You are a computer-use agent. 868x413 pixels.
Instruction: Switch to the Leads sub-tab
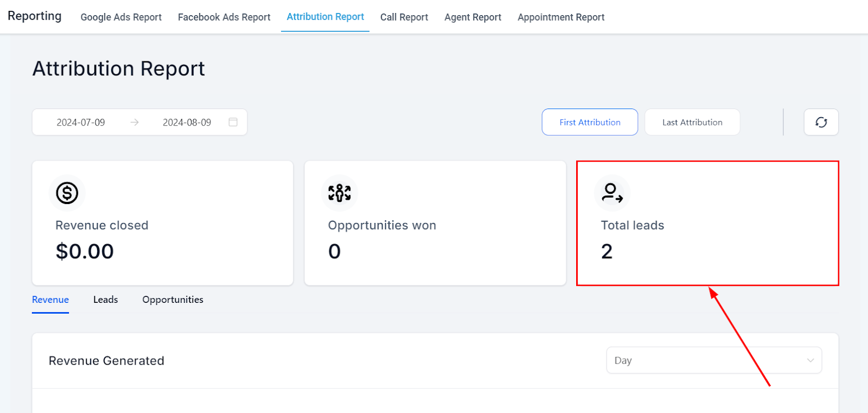106,300
